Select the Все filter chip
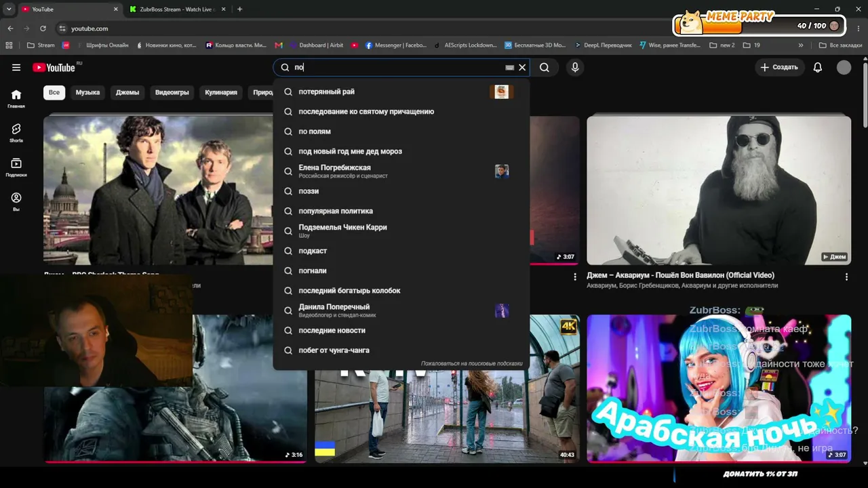This screenshot has width=868, height=488. click(54, 92)
